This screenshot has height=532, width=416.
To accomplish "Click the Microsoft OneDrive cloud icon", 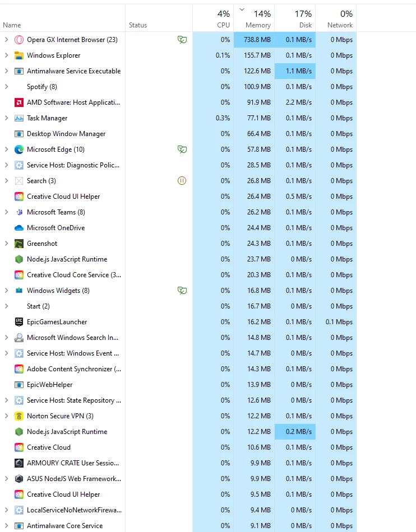I will (19, 228).
